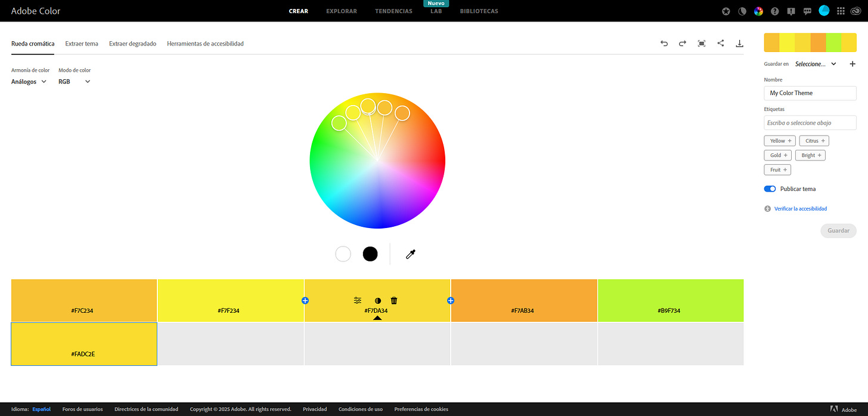Open Herramientas de accesibilidad tab
Viewport: 868px width, 416px height.
pyautogui.click(x=205, y=44)
